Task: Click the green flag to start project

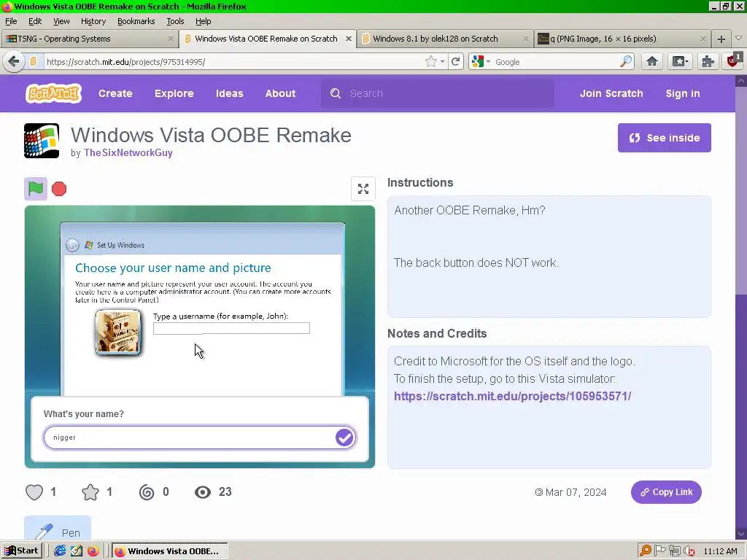Action: [36, 189]
